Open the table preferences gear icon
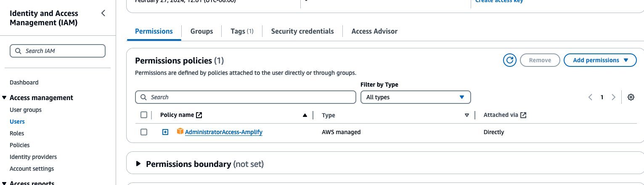Screen dimensions: 644x185 [631, 97]
